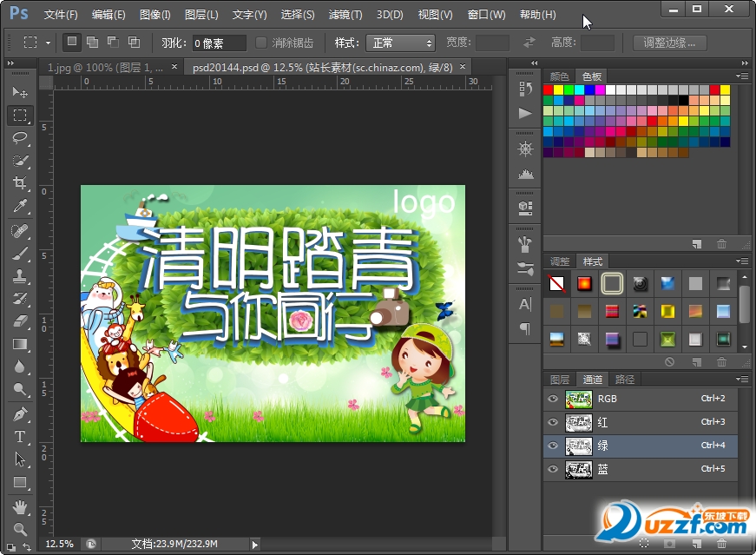Expand the marquee tool preset picker arrow

tap(48, 43)
